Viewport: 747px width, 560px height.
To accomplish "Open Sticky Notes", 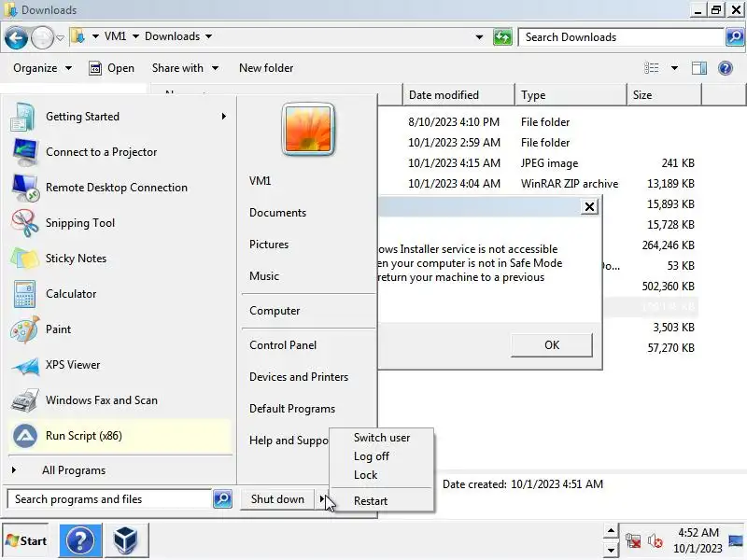I will [x=120, y=259].
